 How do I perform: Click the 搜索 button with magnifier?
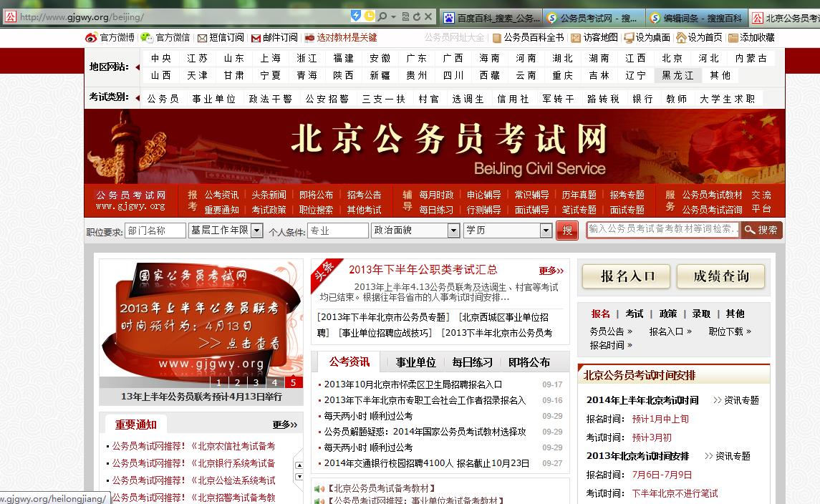click(761, 230)
